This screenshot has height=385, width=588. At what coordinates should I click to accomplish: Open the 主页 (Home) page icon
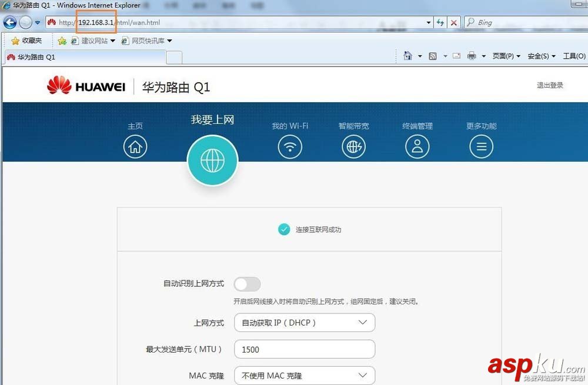(135, 146)
